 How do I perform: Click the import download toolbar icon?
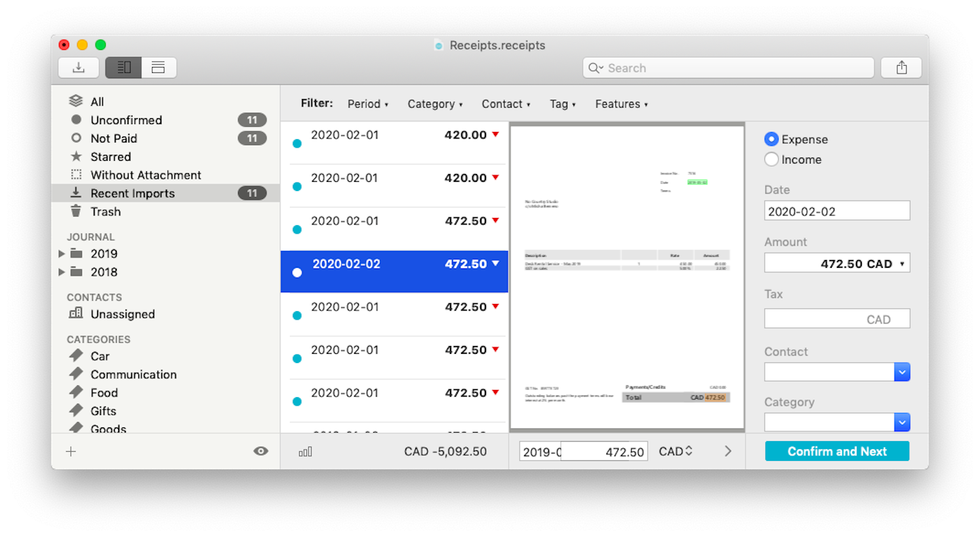point(79,68)
